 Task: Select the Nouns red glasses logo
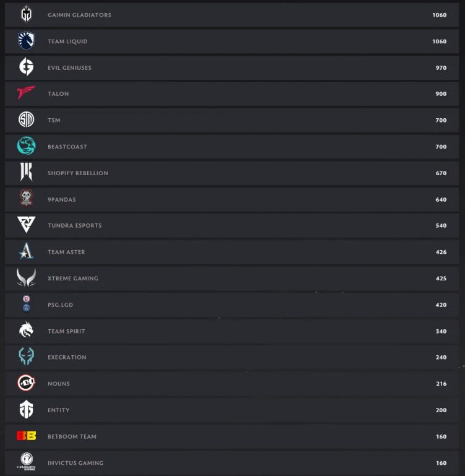[x=26, y=384]
